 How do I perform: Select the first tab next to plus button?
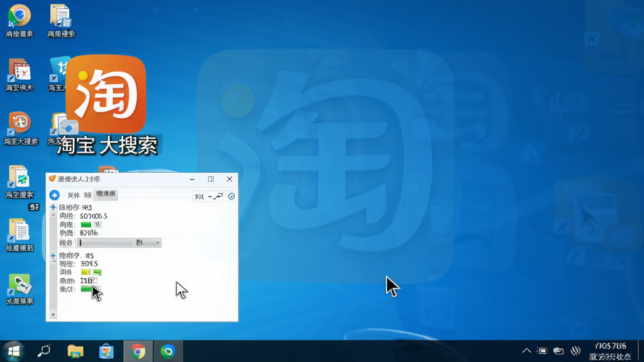pos(74,195)
